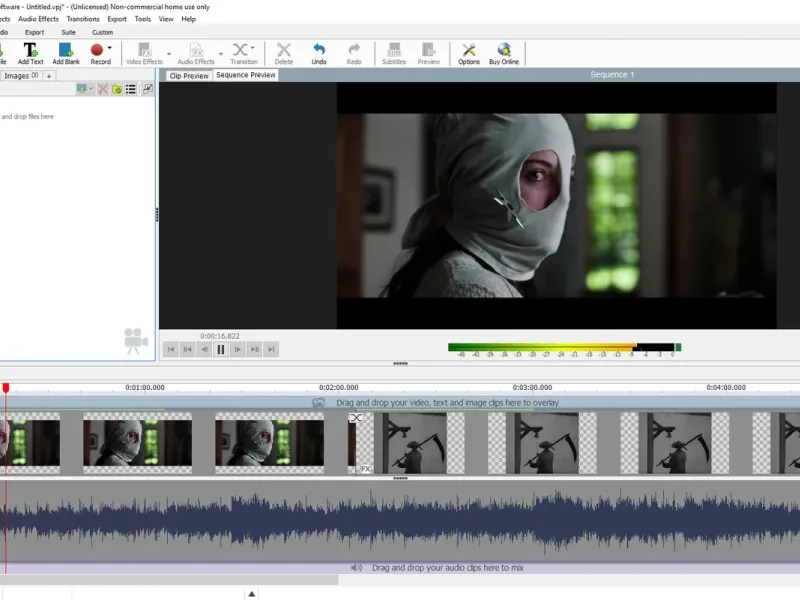
Task: Open the Tools menu
Action: coord(143,19)
